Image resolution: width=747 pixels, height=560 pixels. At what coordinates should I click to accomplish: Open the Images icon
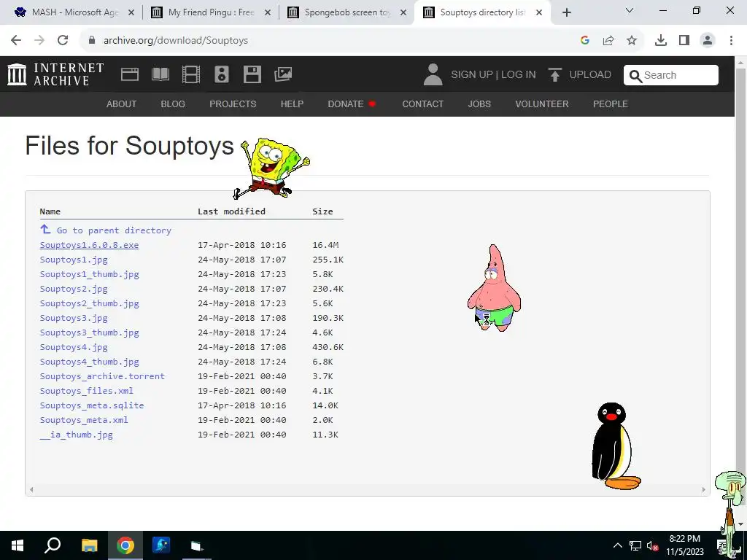pyautogui.click(x=283, y=74)
